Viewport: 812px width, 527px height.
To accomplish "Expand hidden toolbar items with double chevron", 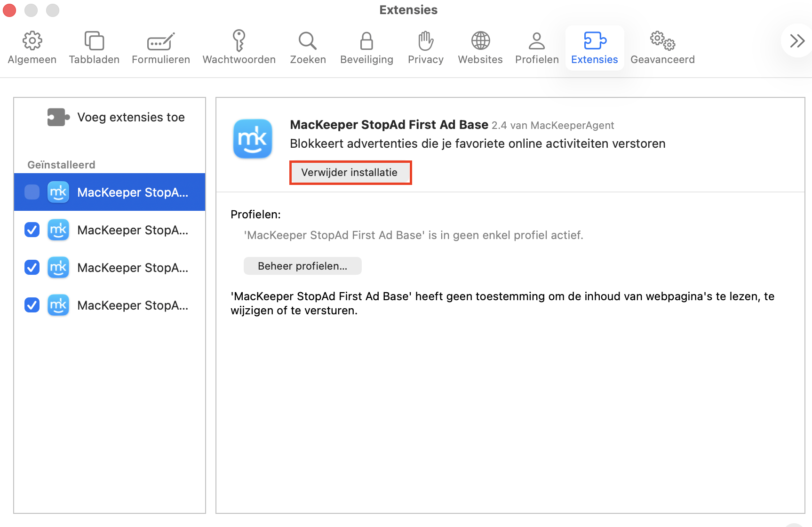I will [797, 41].
